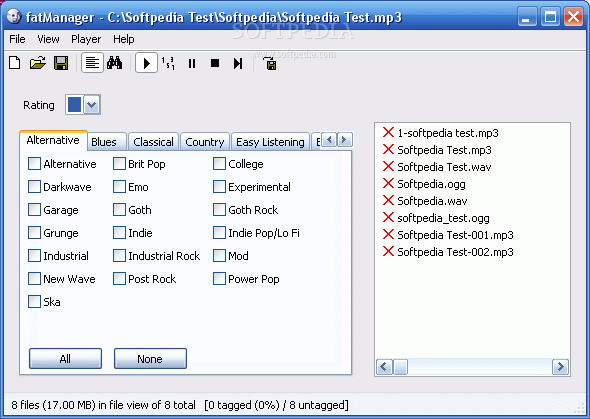Tick the Indie Pop/Lo Fi checkbox
Image resolution: width=590 pixels, height=419 pixels.
[x=219, y=233]
